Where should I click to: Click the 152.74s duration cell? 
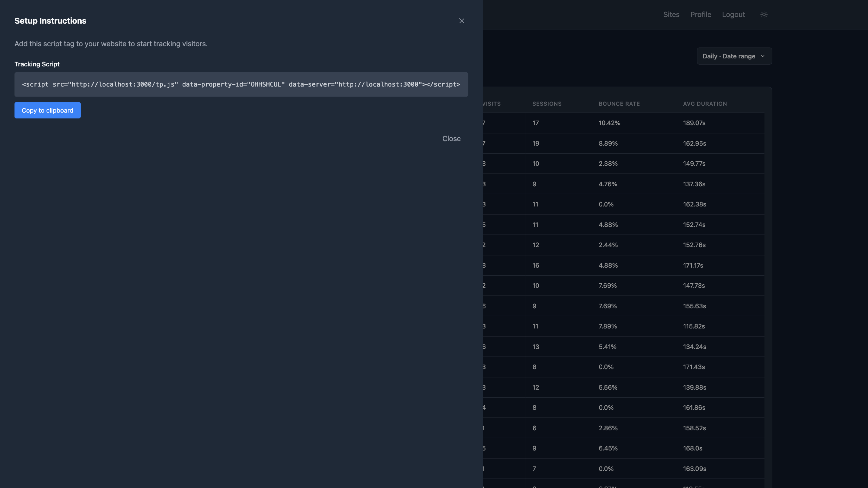pos(694,225)
